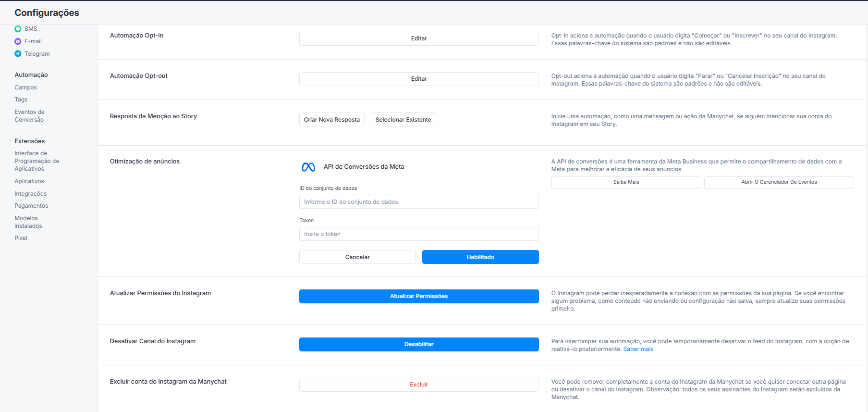Click the Atualizar Permissões button
This screenshot has height=412, width=868.
click(419, 296)
